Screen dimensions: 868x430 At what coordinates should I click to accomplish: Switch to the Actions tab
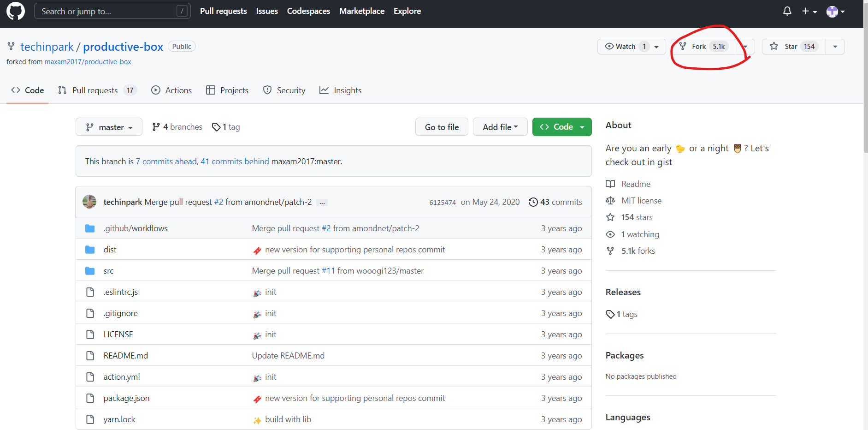[171, 90]
